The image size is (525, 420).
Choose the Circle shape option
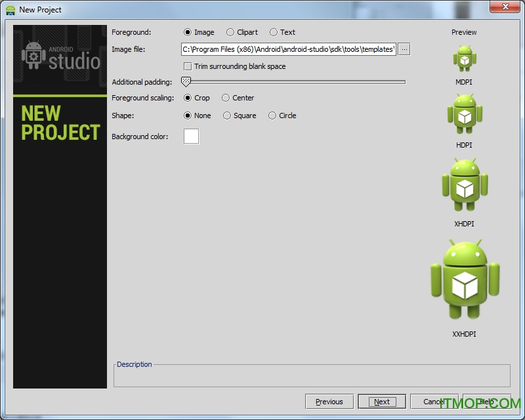click(x=272, y=115)
